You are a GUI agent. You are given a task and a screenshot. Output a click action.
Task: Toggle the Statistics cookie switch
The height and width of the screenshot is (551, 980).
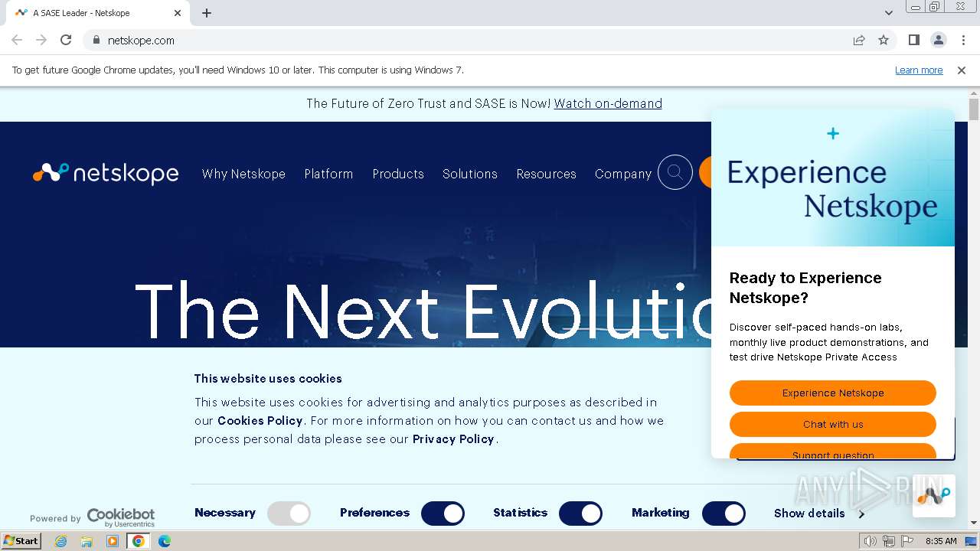[580, 514]
